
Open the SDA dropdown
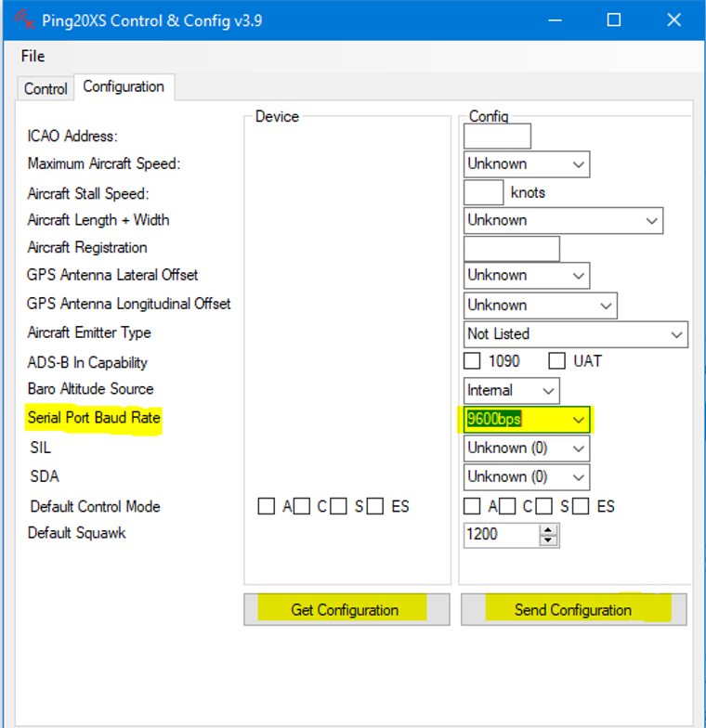pos(527,477)
